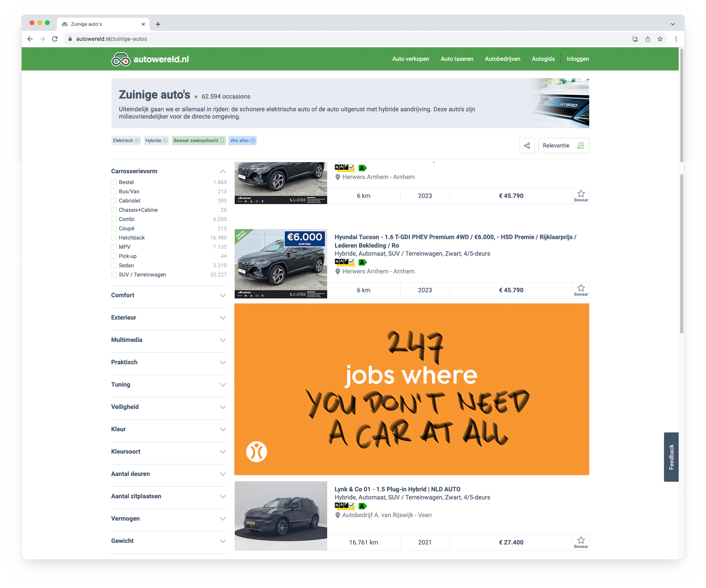Click the orange jobs advertisement banner
Image resolution: width=706 pixels, height=588 pixels.
point(412,389)
